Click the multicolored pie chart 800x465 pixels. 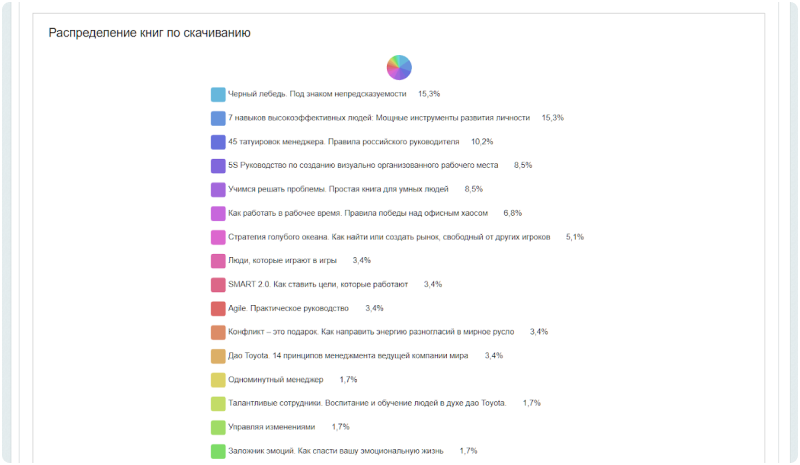(x=399, y=67)
